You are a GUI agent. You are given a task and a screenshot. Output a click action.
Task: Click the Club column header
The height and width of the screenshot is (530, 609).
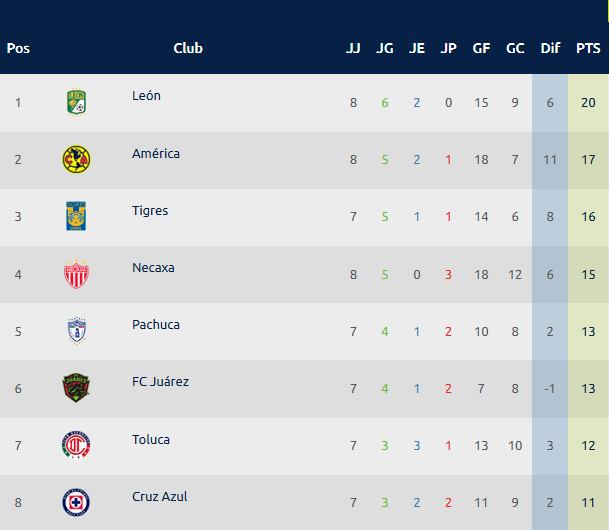tap(188, 48)
